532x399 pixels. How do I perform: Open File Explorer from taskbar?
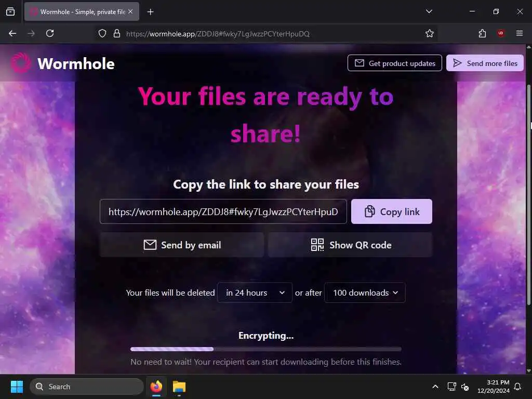tap(179, 387)
